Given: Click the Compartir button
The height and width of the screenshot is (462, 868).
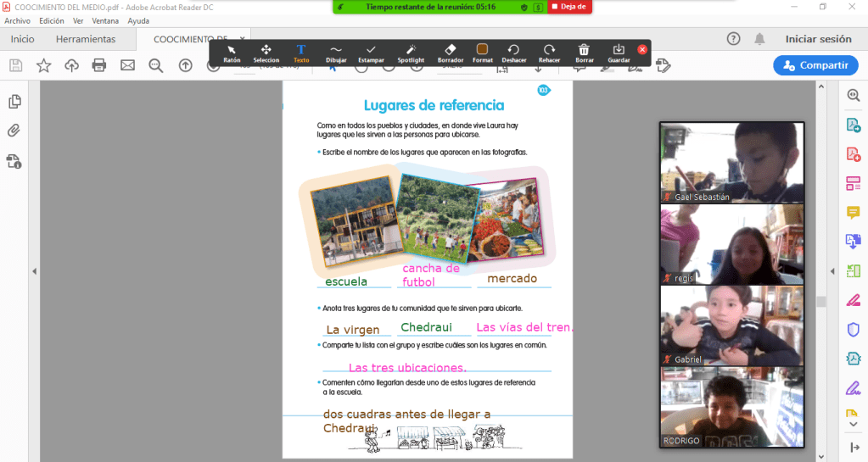Looking at the screenshot, I should pos(815,65).
